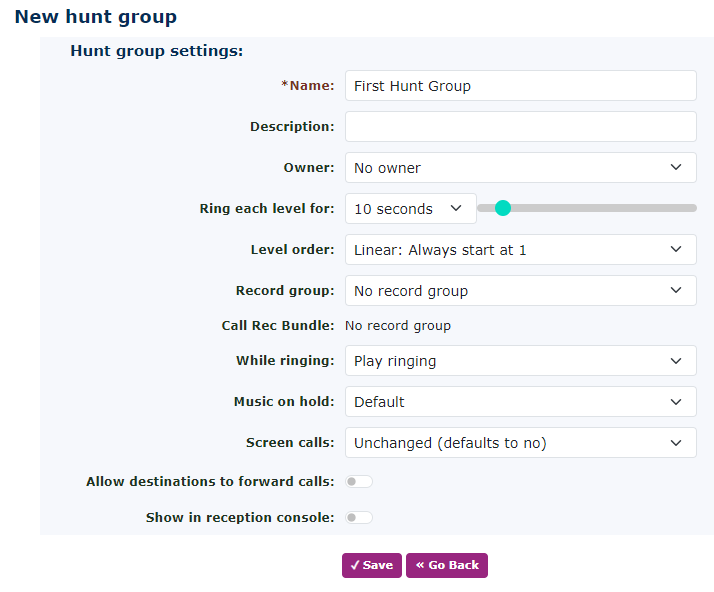
Task: Click the Description text field
Action: pos(520,127)
